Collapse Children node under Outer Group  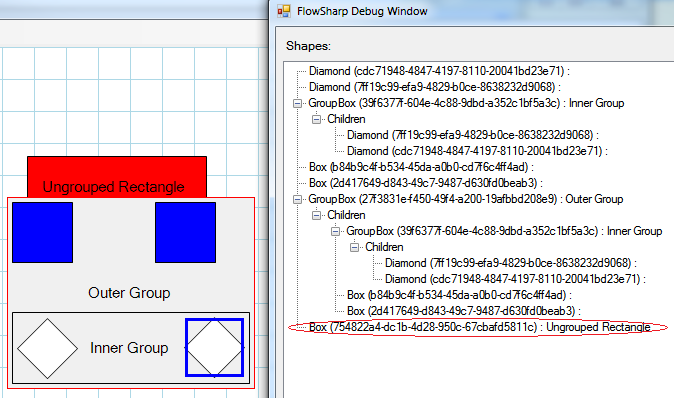(x=316, y=215)
